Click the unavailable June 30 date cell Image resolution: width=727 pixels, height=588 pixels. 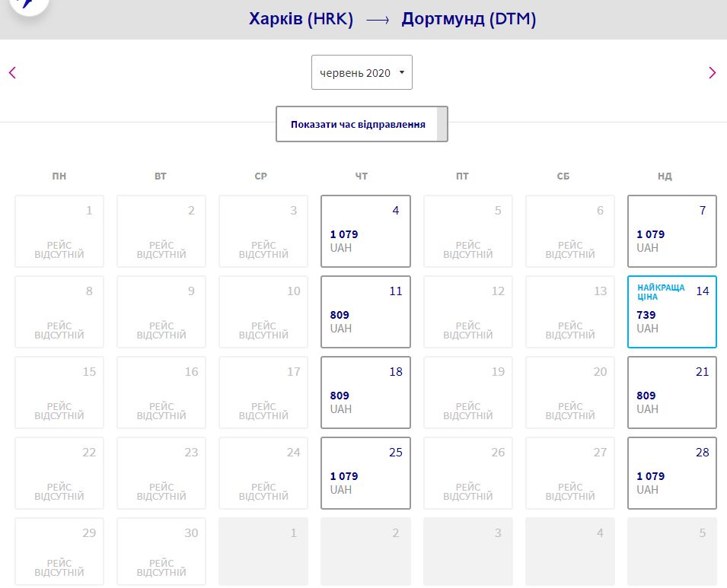click(x=161, y=552)
